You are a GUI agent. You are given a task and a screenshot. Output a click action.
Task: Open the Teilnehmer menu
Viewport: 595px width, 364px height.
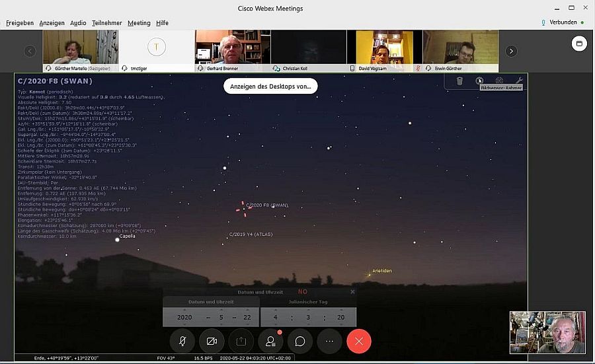(106, 23)
